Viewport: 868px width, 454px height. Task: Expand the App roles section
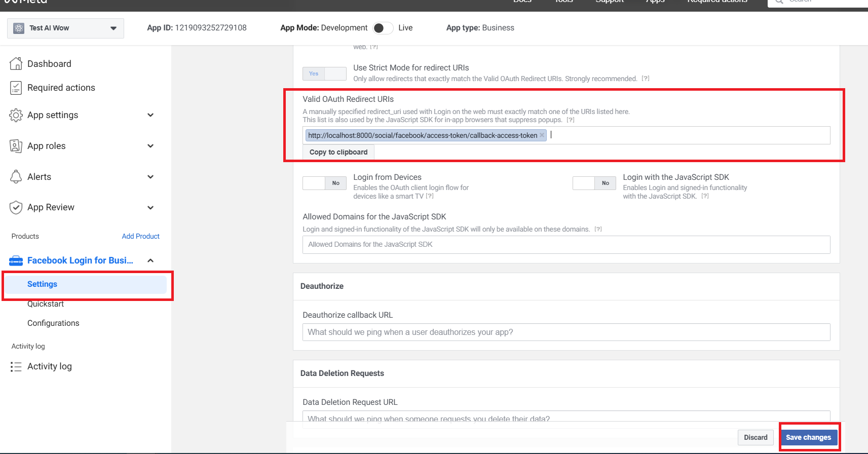point(150,146)
